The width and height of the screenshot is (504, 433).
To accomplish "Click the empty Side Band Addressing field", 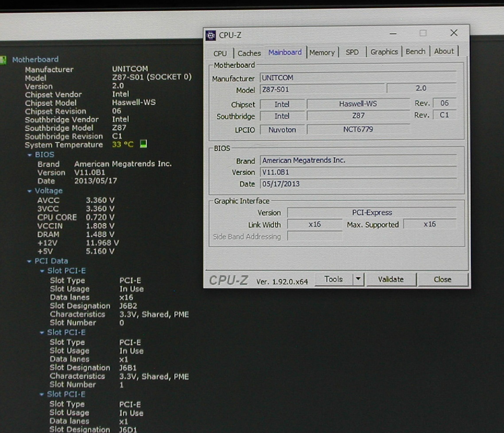I will click(315, 236).
